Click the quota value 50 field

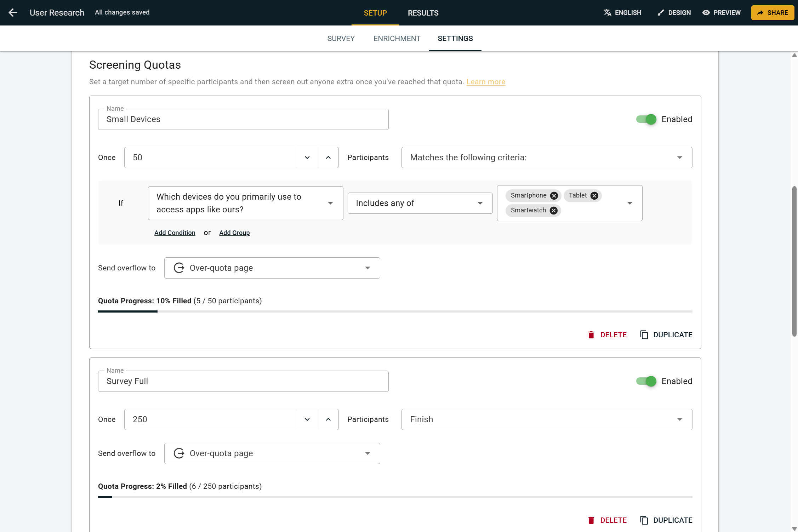coord(210,158)
